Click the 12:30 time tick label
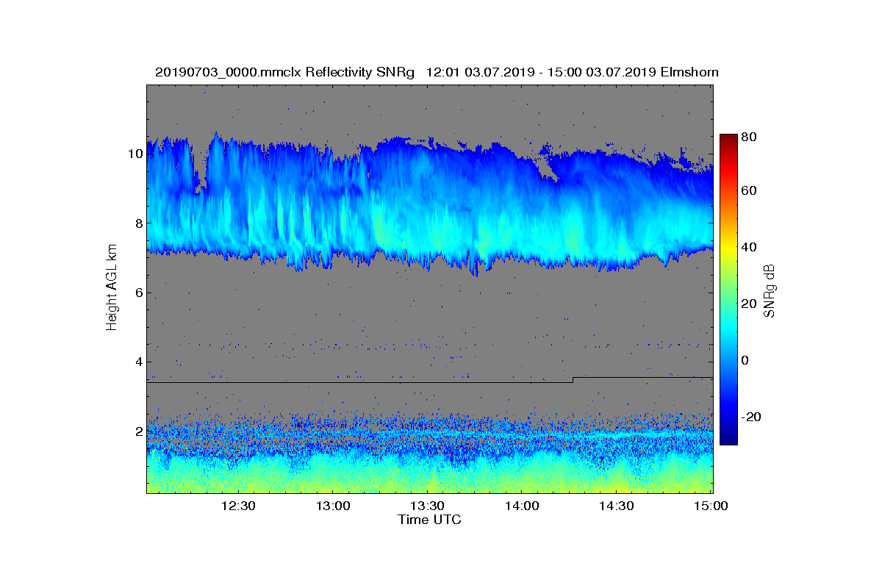 point(237,506)
